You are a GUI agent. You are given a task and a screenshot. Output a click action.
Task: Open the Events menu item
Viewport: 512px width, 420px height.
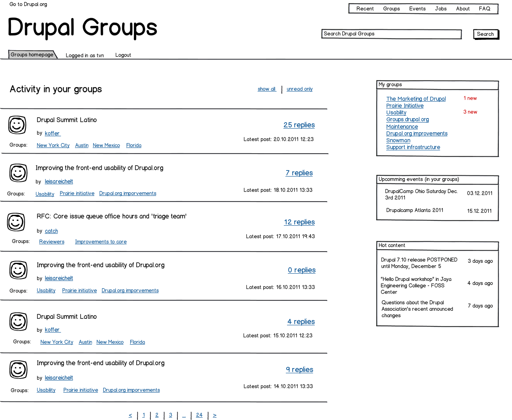tap(417, 8)
